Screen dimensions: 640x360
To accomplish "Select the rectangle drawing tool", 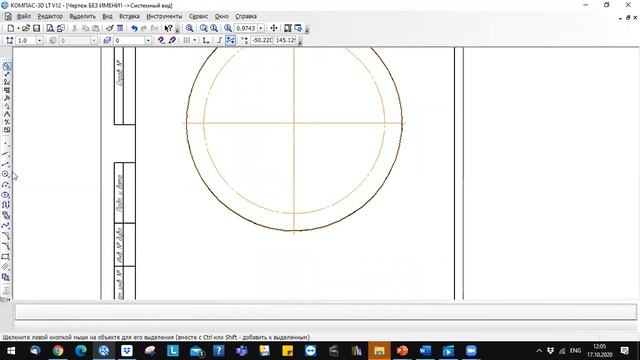I will pos(6,257).
